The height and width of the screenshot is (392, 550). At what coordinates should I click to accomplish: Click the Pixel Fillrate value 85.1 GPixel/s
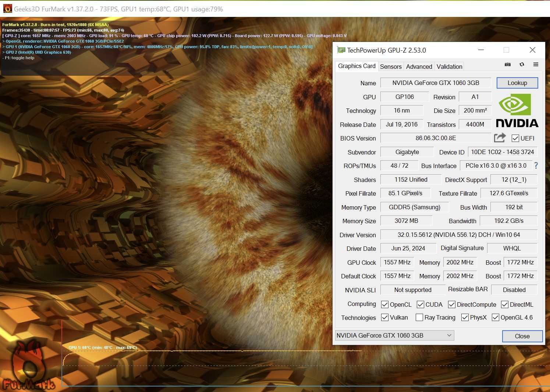pyautogui.click(x=405, y=193)
